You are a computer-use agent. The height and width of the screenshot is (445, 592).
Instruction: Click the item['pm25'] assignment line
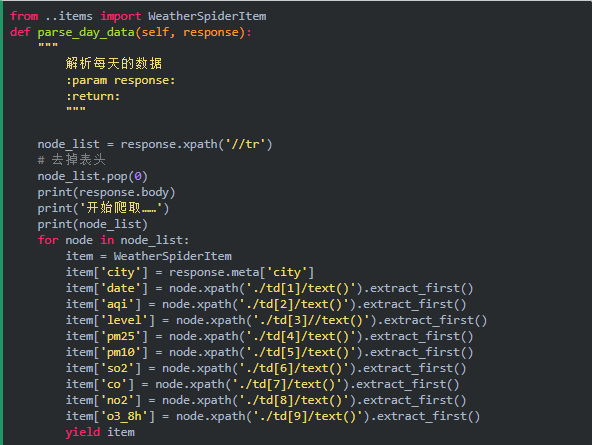pyautogui.click(x=270, y=336)
